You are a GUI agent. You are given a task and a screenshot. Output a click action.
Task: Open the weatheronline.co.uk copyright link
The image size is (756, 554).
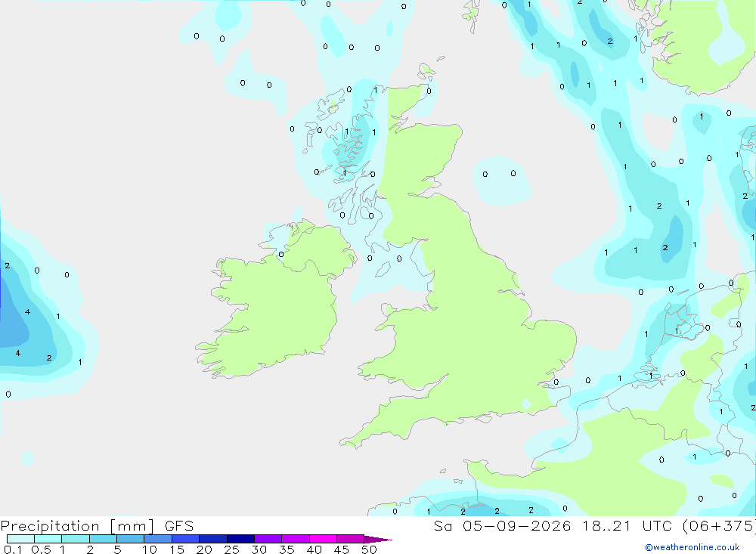coord(692,547)
